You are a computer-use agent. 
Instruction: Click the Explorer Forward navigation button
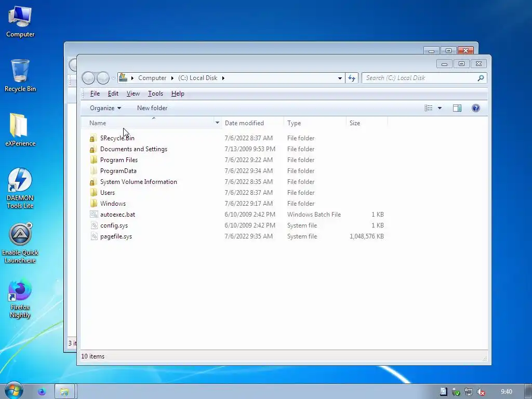103,78
